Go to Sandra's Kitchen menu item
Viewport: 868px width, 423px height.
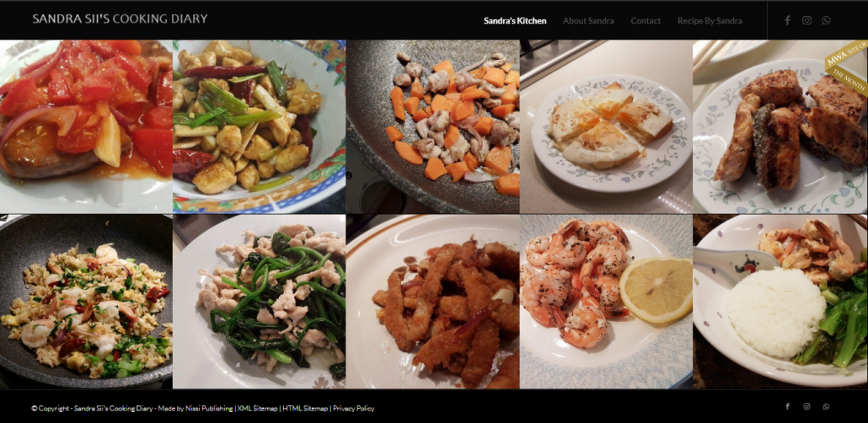coord(515,20)
